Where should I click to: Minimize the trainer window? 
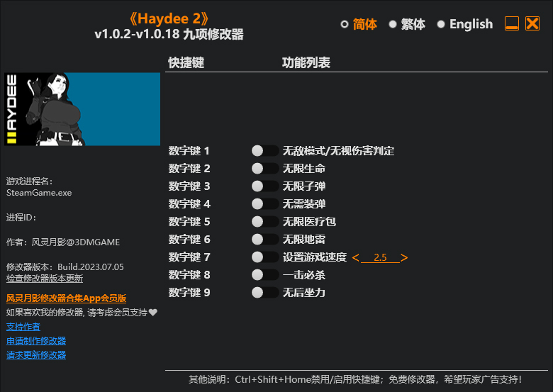pos(512,23)
